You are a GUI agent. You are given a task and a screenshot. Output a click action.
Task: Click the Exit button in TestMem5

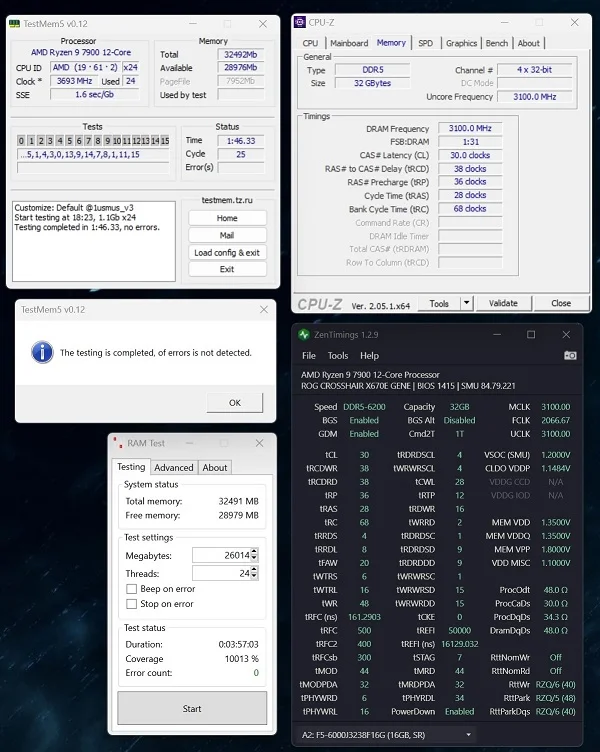pyautogui.click(x=227, y=269)
